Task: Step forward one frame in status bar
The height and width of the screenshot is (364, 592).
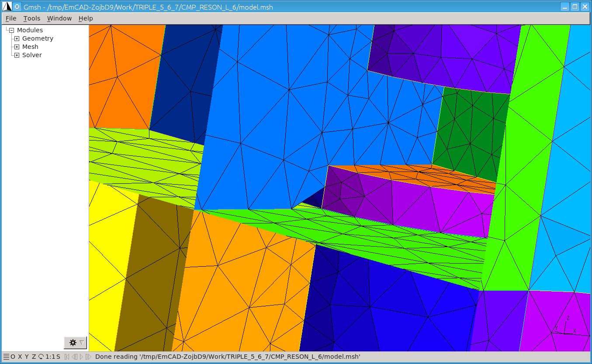Action: tap(88, 357)
